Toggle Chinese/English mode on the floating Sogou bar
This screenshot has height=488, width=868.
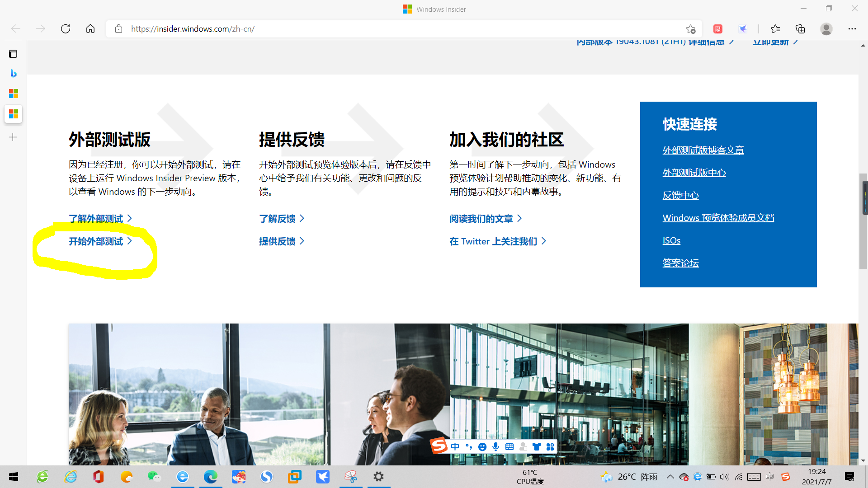[x=455, y=446]
